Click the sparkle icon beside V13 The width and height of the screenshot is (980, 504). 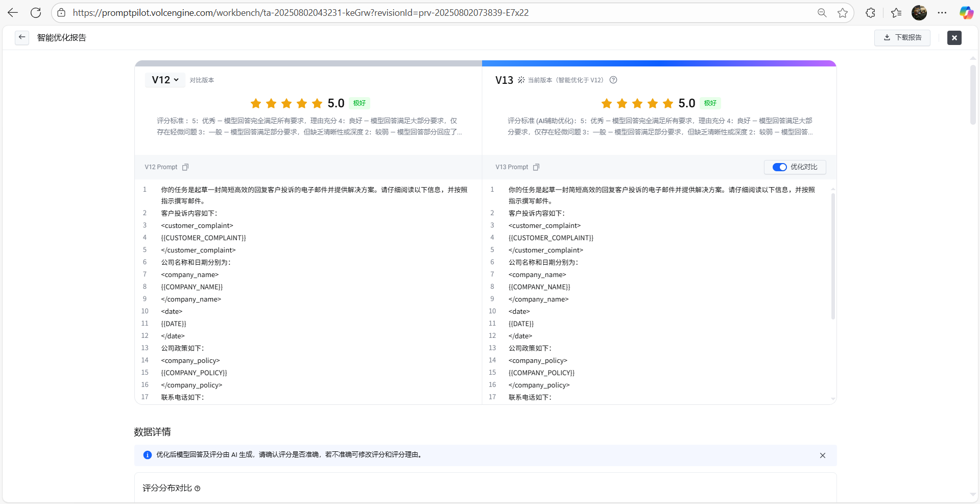(521, 80)
